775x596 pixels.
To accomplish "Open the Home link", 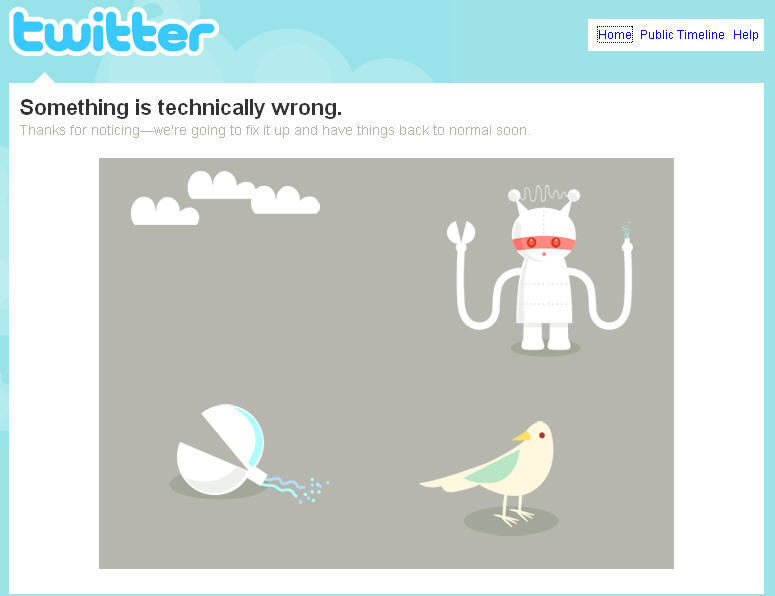I will (x=614, y=35).
